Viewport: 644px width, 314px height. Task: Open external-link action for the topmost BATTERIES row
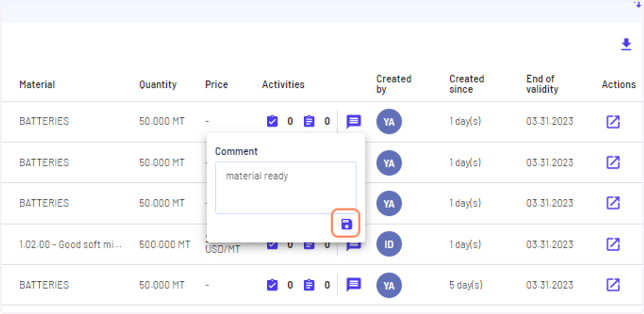(x=613, y=122)
